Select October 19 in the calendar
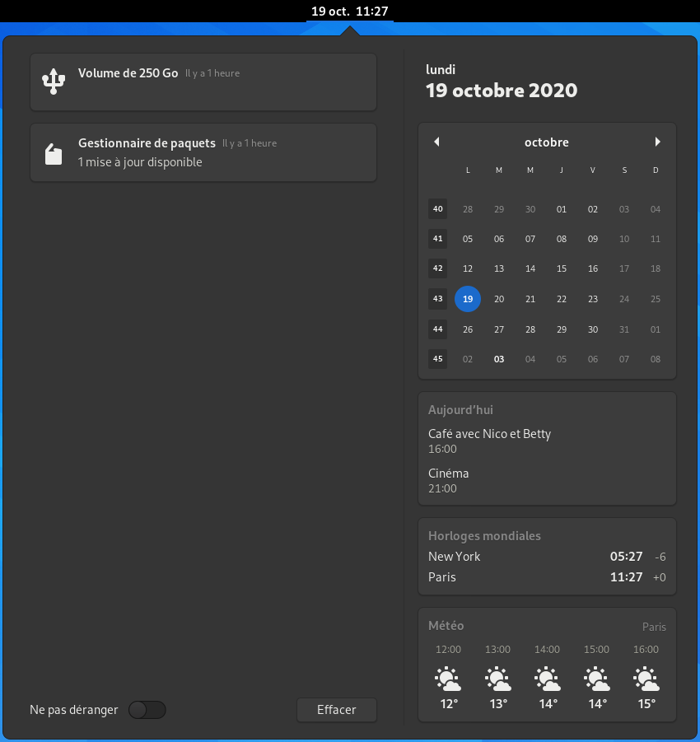The image size is (700, 742). pos(468,299)
